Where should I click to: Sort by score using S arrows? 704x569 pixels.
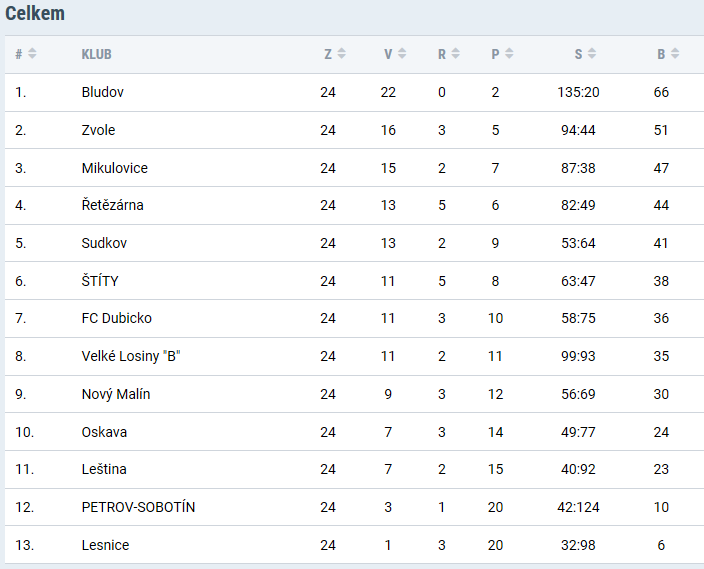[x=592, y=53]
